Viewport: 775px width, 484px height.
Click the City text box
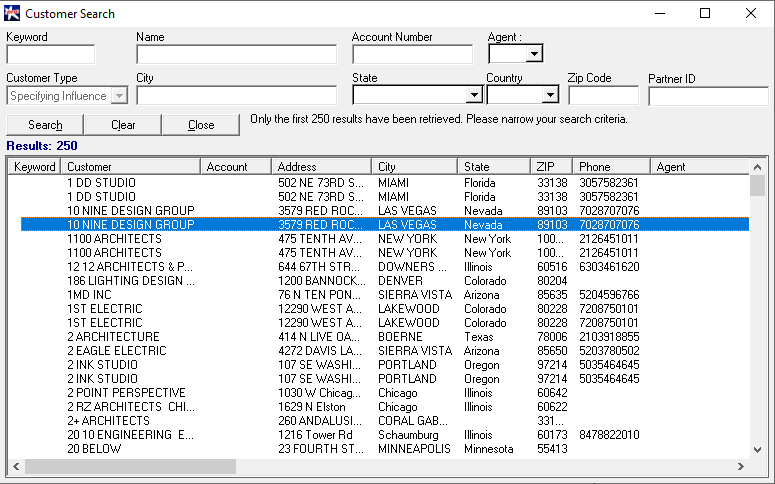[x=236, y=96]
